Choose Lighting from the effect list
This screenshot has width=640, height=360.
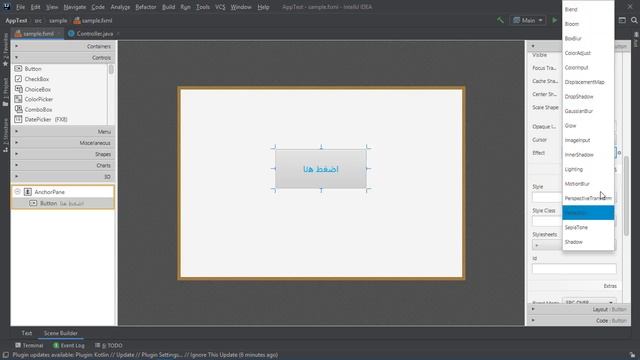click(588, 169)
